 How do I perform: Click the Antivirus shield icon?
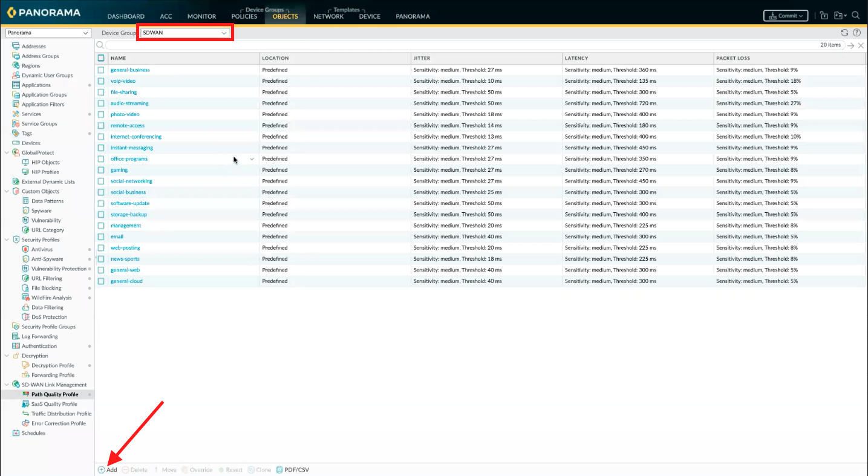(26, 249)
